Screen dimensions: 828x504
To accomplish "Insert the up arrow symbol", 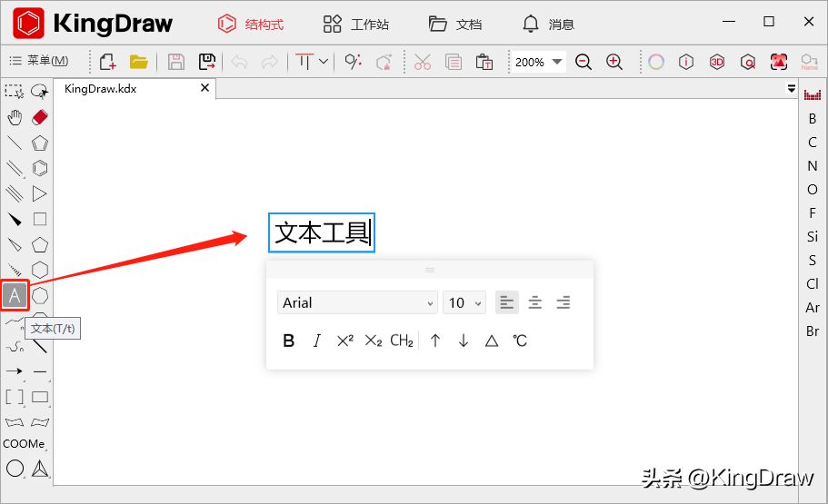I will pos(435,341).
